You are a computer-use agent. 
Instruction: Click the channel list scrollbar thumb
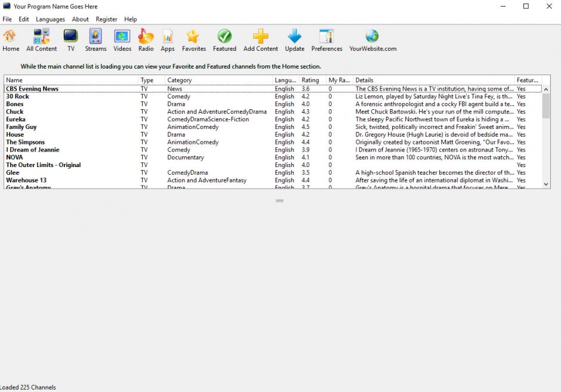coord(545,106)
